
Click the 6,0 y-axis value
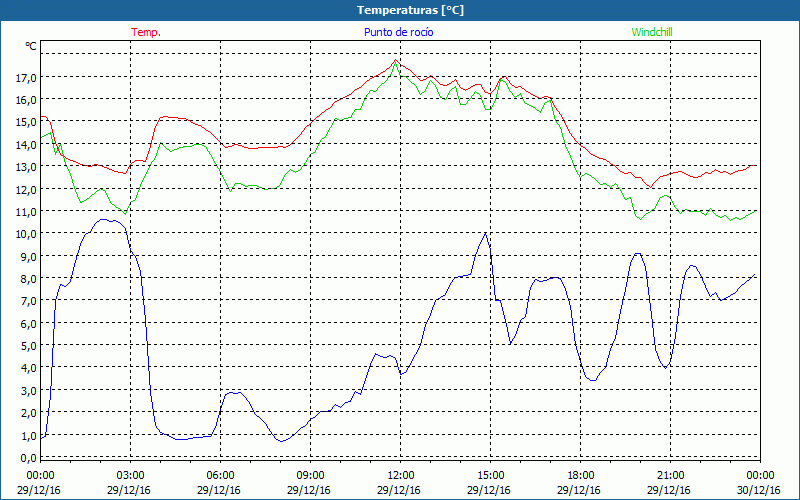(x=29, y=323)
